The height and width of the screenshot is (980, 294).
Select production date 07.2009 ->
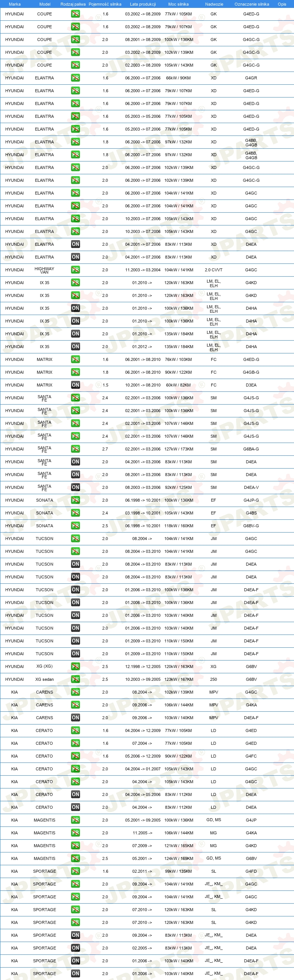point(142,846)
